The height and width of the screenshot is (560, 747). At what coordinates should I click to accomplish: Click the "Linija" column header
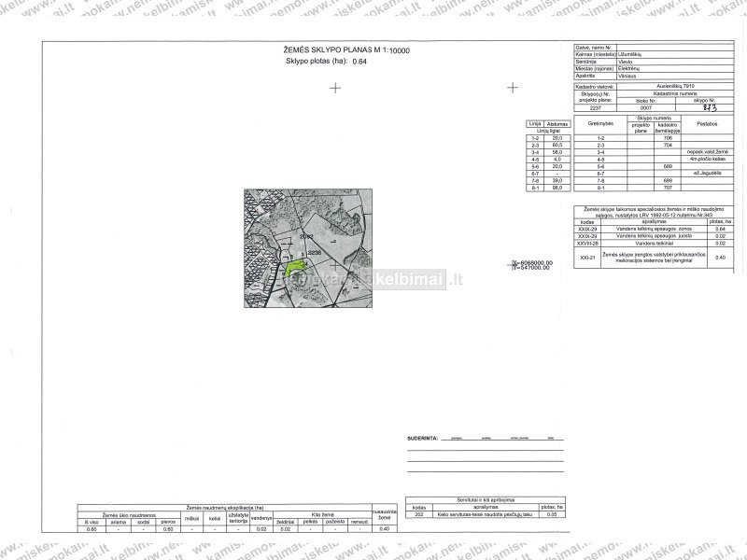pos(535,124)
